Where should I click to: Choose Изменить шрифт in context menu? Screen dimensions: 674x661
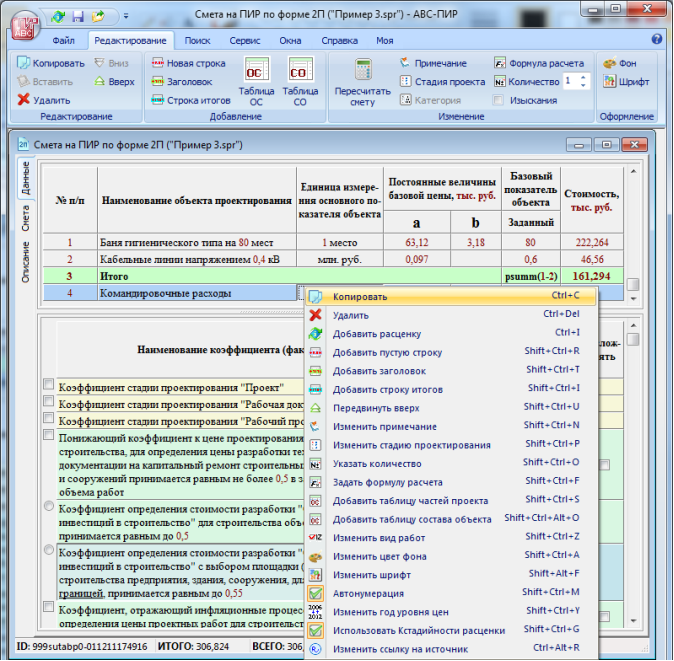451,574
